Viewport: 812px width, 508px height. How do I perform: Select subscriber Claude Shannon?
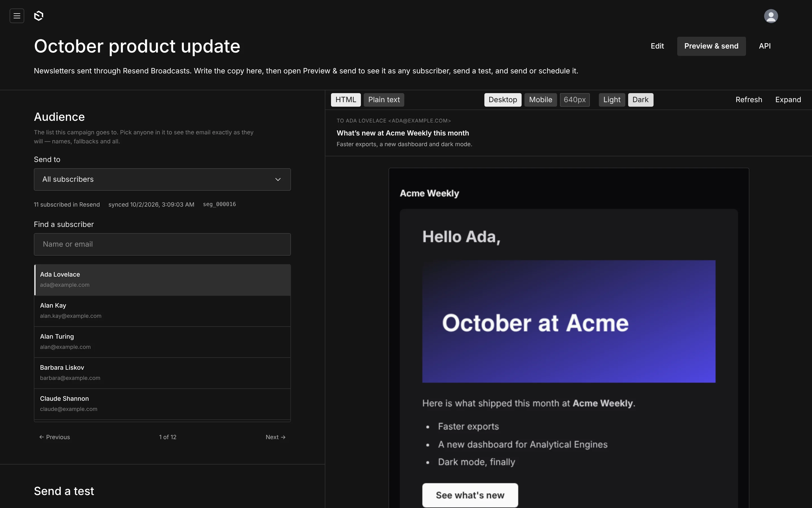pyautogui.click(x=162, y=404)
